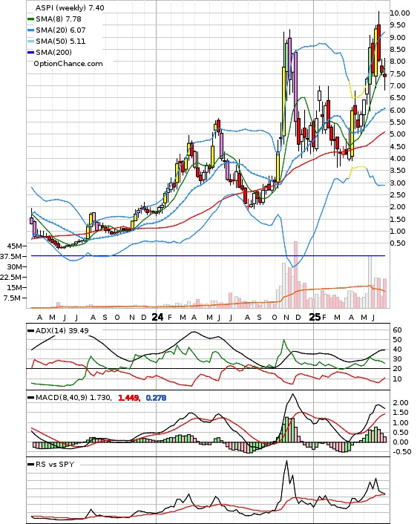
Task: Click the red 1.449 MACD signal value
Action: (129, 398)
